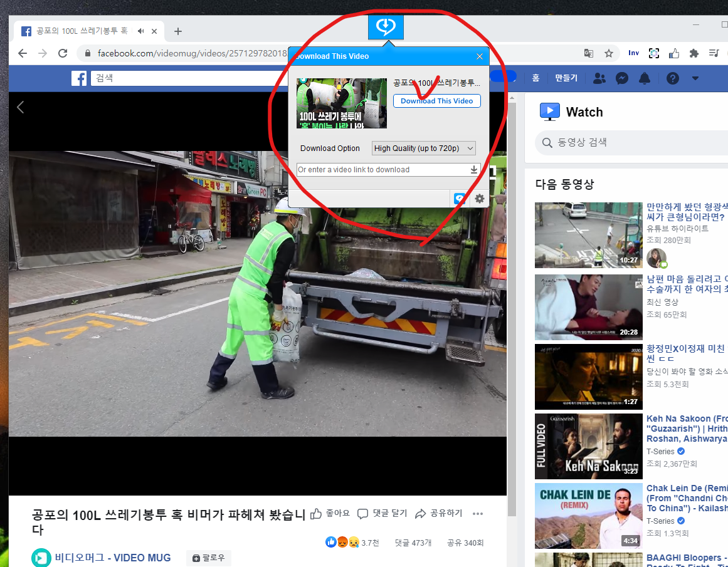The image size is (728, 567).
Task: Open the 남편 마음 돌리려고 video title
Action: click(x=687, y=284)
